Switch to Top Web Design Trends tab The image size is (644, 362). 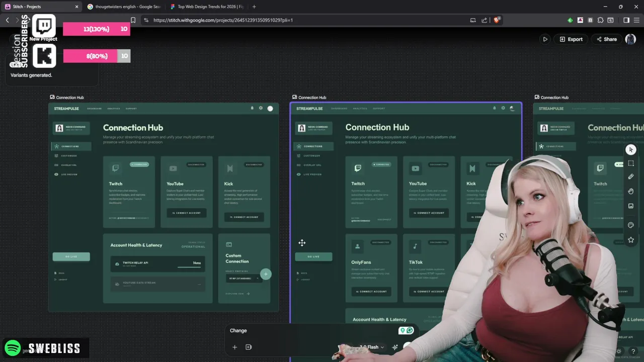tap(206, 7)
